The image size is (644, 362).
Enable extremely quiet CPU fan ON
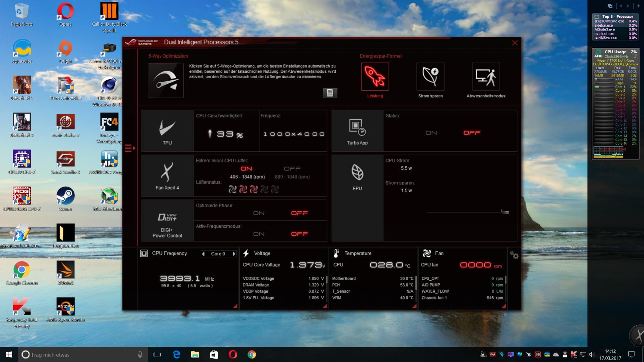(x=246, y=169)
